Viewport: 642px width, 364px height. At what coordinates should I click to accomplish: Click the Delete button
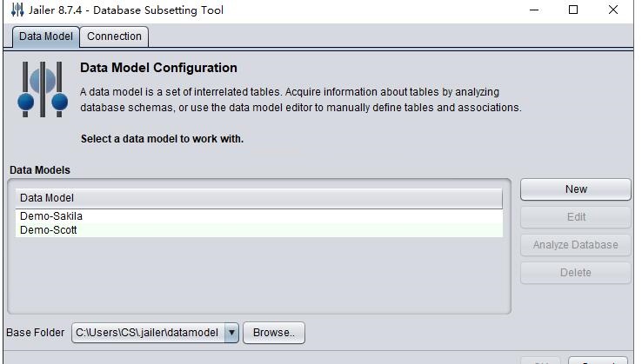coord(576,273)
